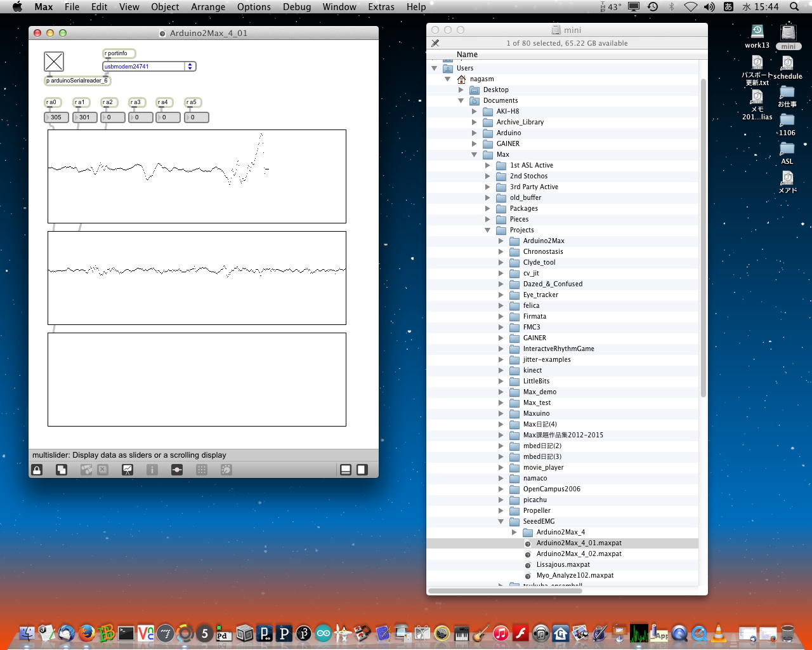
Task: Collapse the SeeedEMG folder
Action: coord(501,521)
